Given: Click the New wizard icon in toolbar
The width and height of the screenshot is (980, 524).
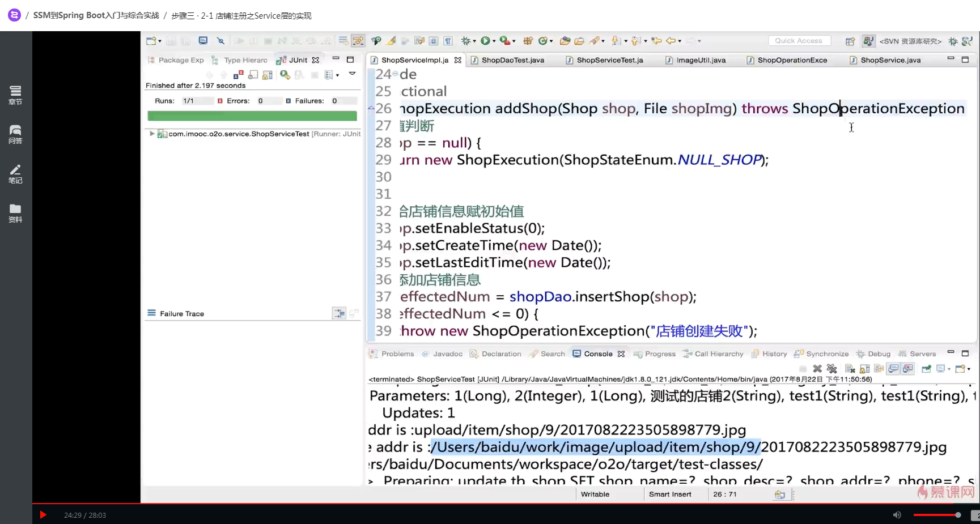Looking at the screenshot, I should tap(151, 41).
